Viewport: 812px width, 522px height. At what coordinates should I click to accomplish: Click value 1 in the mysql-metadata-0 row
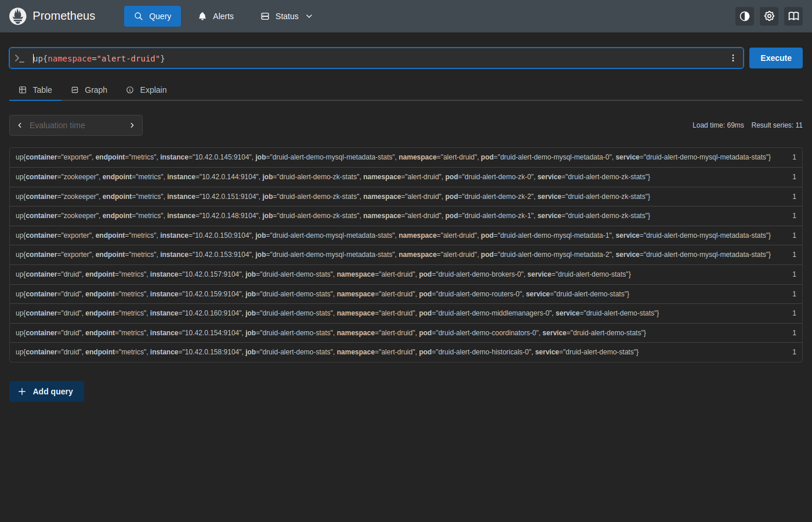tap(794, 157)
